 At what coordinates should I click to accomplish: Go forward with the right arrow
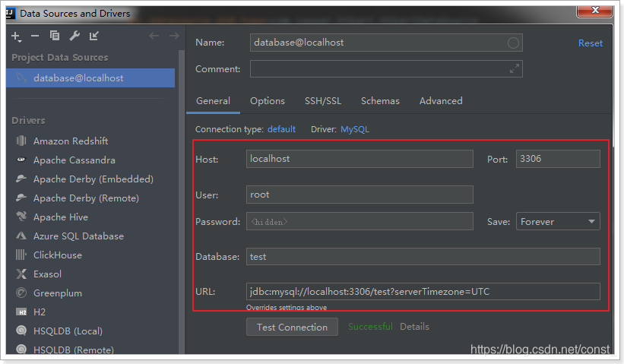coord(174,36)
